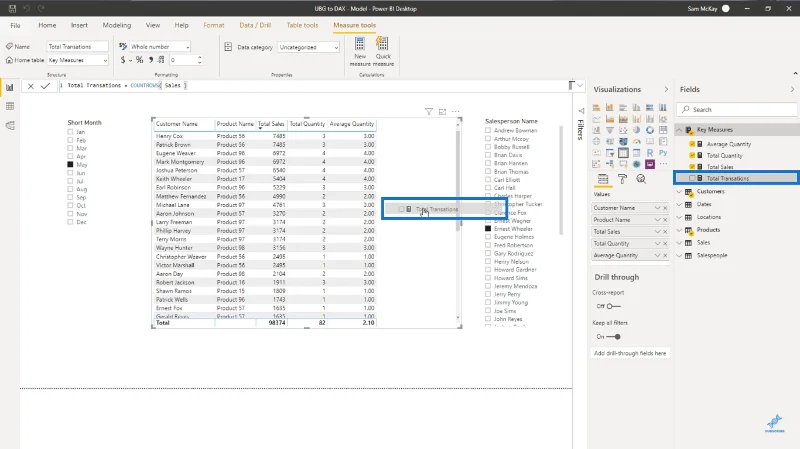Collapse the Key Measures table

(x=680, y=130)
